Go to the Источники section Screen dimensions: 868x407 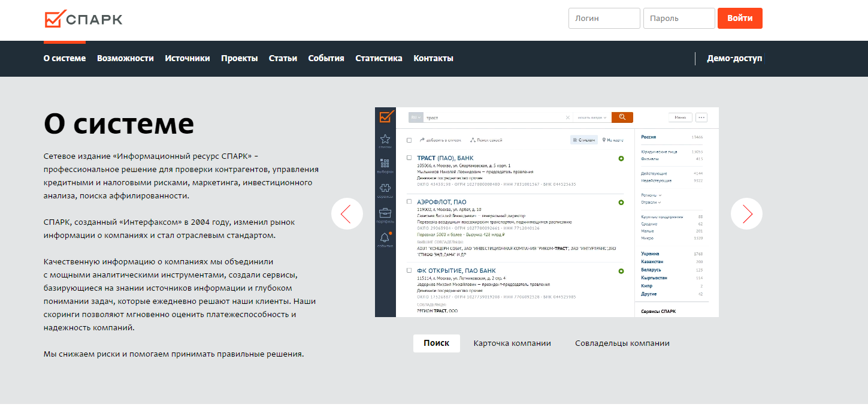pos(187,58)
